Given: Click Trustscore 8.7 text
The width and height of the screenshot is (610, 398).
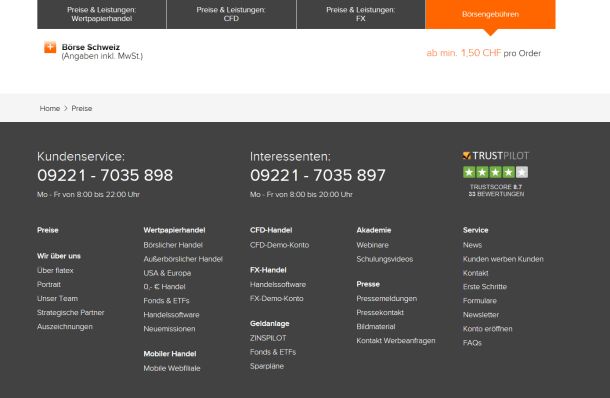Looking at the screenshot, I should [496, 187].
